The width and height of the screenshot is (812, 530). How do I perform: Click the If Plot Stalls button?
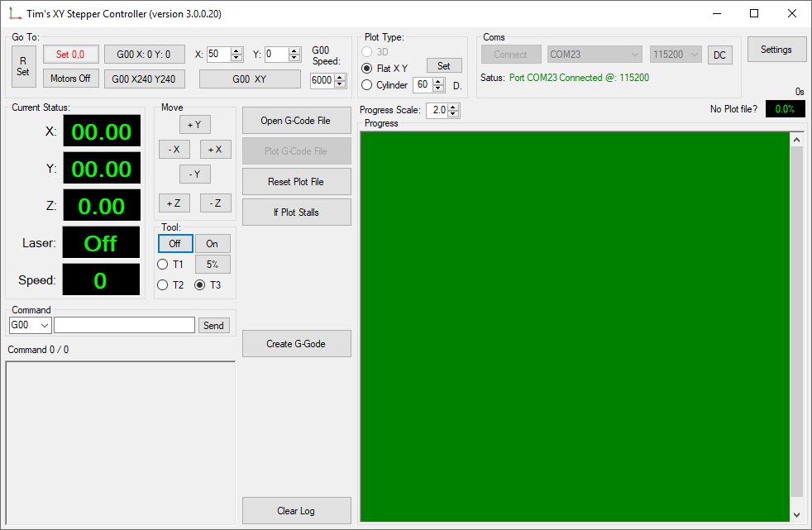tap(296, 212)
